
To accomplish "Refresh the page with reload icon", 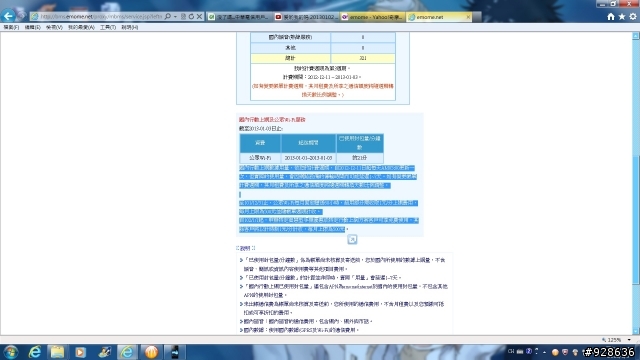I will (x=191, y=16).
